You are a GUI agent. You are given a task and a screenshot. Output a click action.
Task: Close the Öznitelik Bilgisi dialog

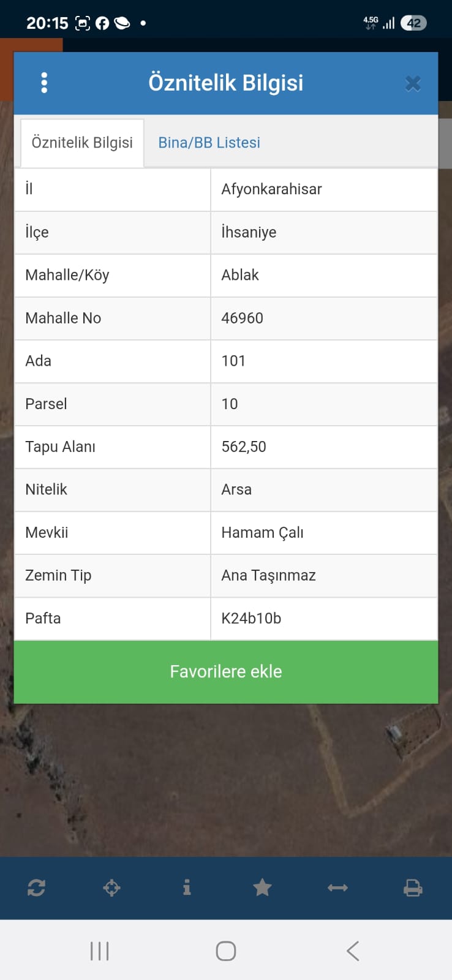413,83
